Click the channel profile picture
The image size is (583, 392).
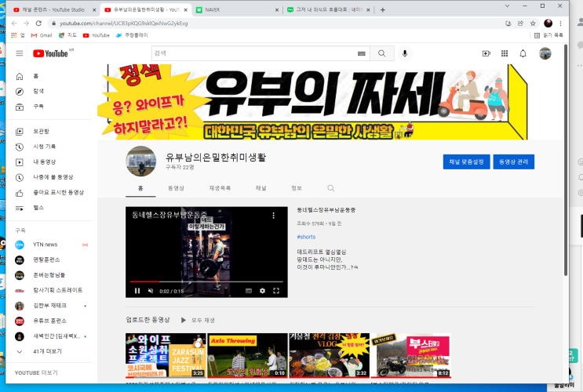141,162
